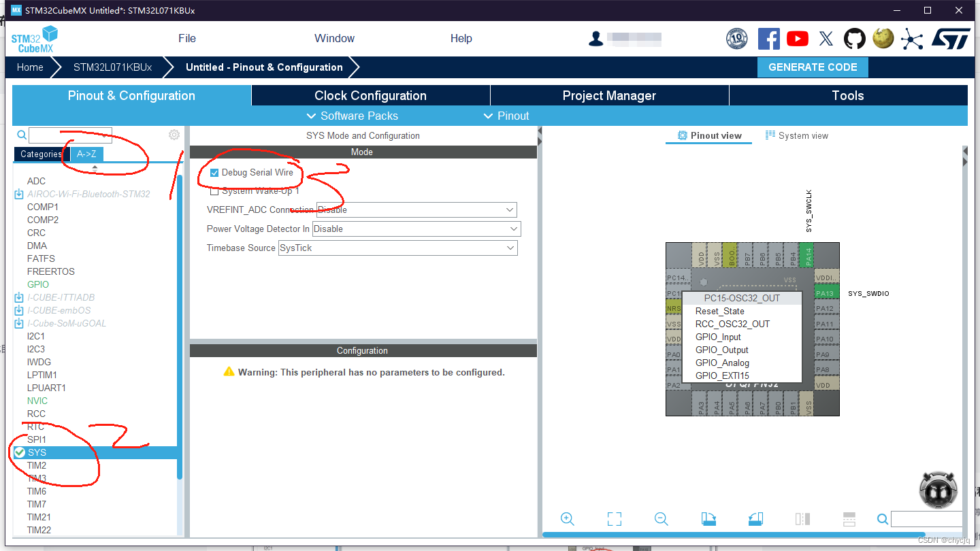
Task: Click the PA13 pin on chip
Action: point(826,293)
